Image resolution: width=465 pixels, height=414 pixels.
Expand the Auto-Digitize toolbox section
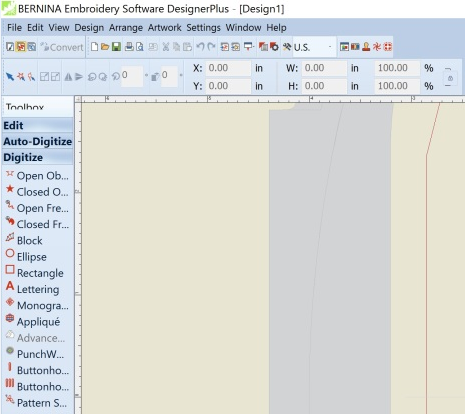(x=37, y=142)
